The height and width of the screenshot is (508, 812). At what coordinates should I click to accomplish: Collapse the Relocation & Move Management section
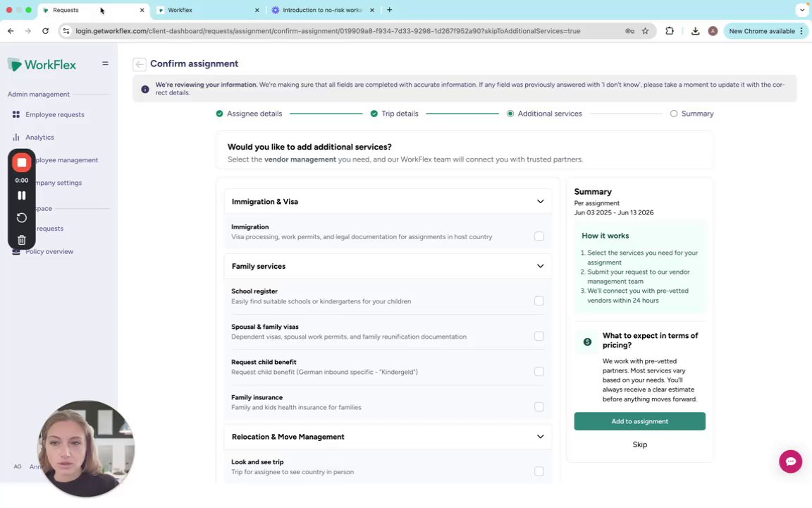(x=540, y=437)
